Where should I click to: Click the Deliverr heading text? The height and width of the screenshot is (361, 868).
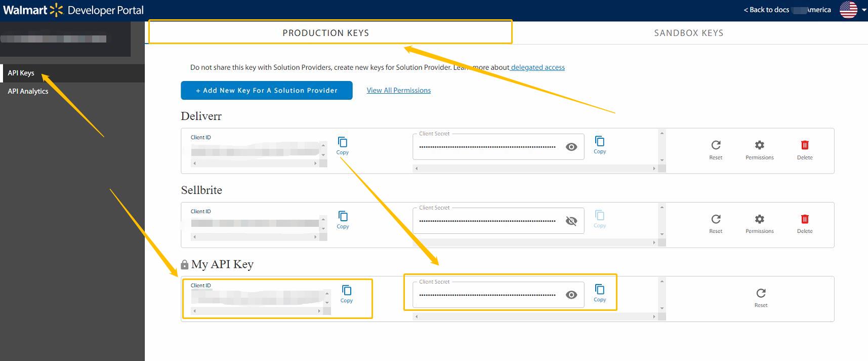201,116
